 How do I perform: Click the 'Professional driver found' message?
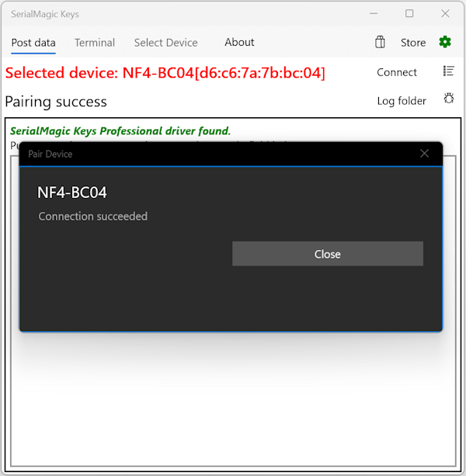click(x=120, y=130)
